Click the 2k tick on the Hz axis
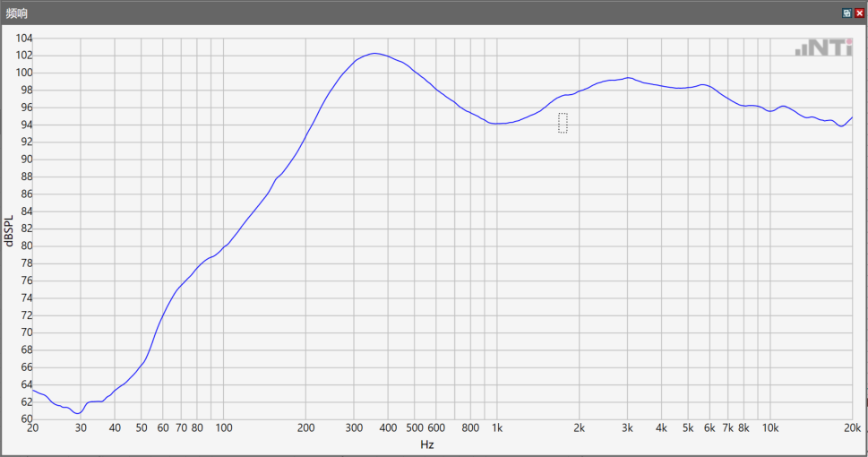Image resolution: width=868 pixels, height=457 pixels. tap(579, 428)
